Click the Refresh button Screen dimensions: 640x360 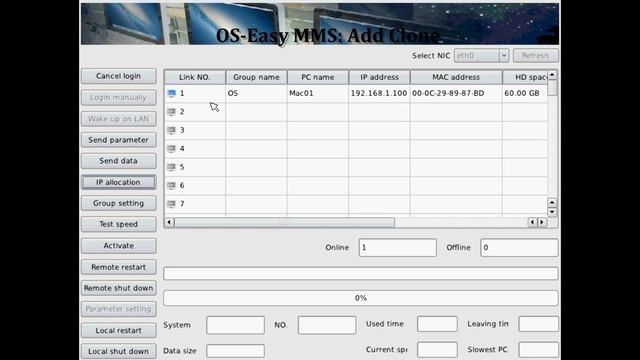536,56
